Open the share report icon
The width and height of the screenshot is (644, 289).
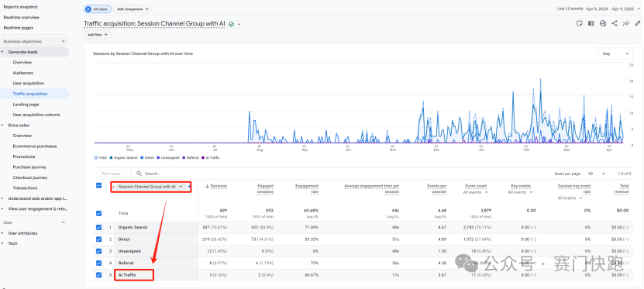click(615, 23)
